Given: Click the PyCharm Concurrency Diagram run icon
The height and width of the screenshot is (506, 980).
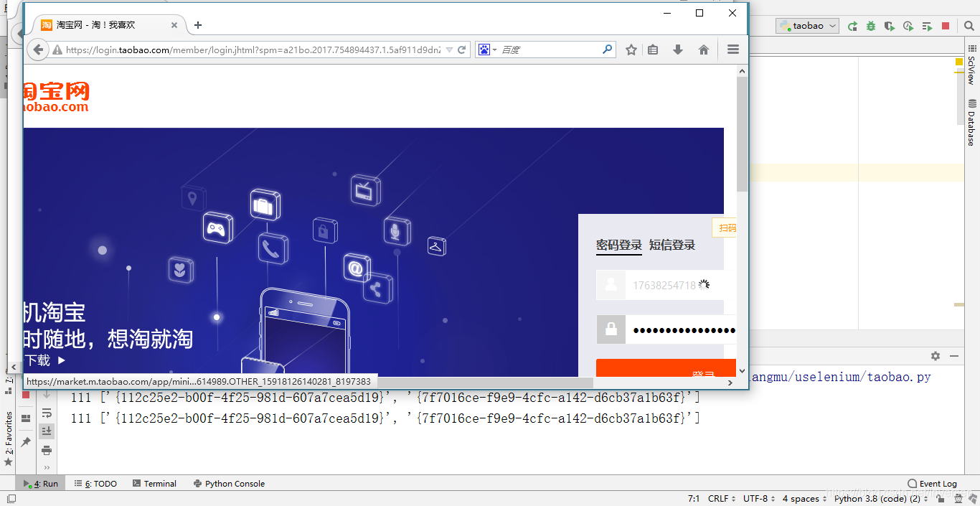Looking at the screenshot, I should (x=927, y=26).
